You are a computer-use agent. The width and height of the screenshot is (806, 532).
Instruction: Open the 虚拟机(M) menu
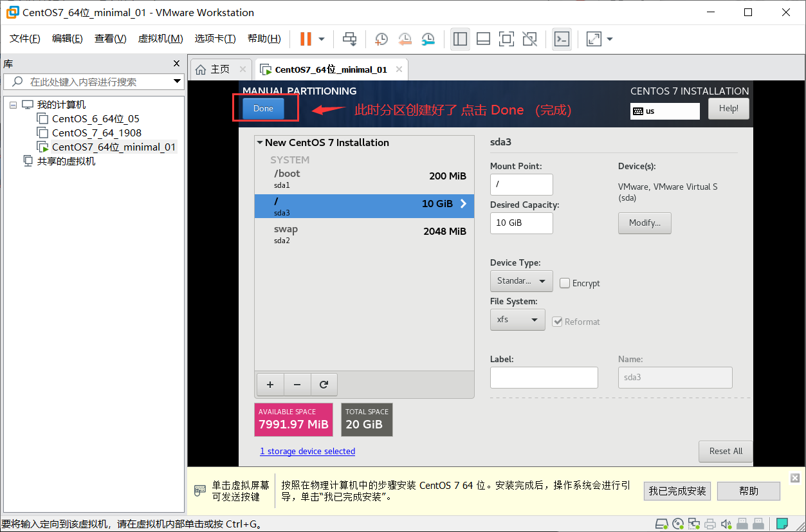pyautogui.click(x=160, y=39)
